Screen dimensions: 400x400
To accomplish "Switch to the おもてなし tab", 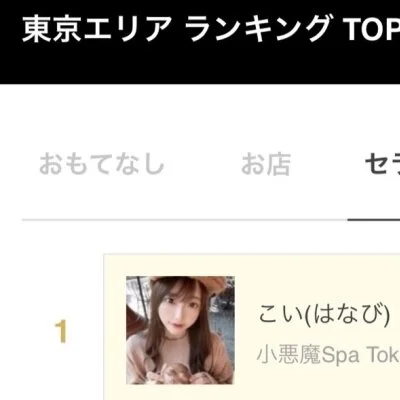I will (x=102, y=164).
